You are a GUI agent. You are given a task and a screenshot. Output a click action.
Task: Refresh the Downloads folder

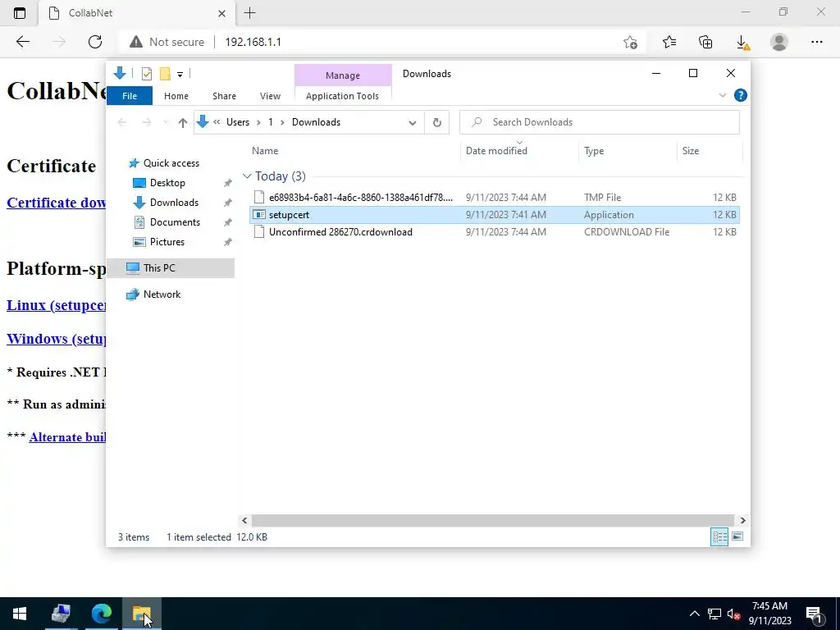point(437,123)
